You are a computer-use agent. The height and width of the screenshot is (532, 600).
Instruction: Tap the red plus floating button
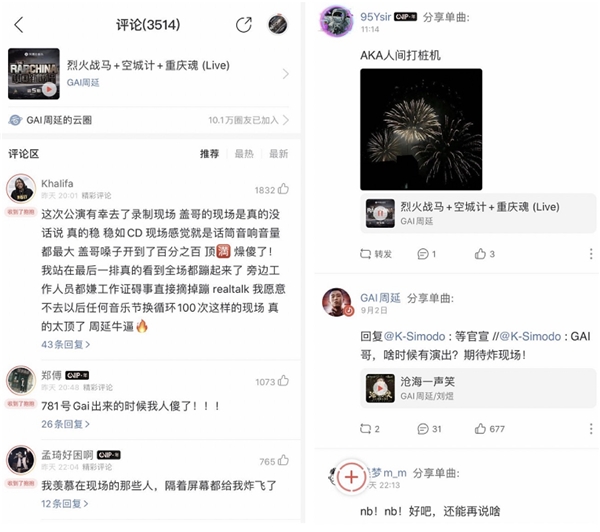click(351, 477)
